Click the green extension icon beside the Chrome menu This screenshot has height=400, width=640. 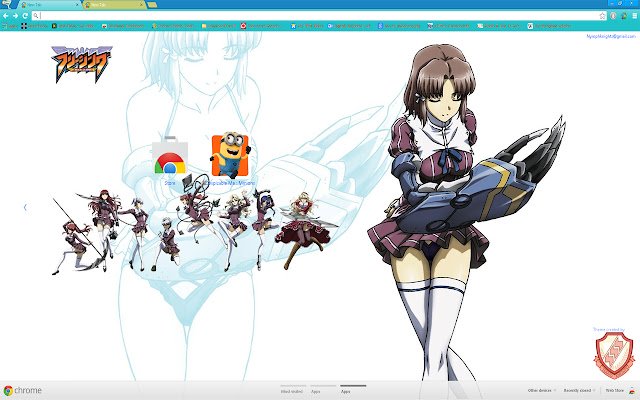pos(624,16)
